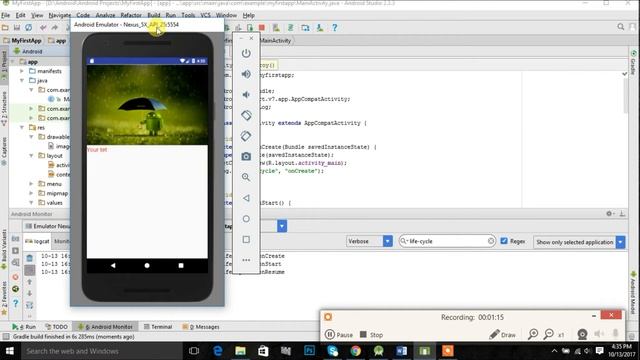Click emulator zoom magnifier icon

click(x=246, y=177)
